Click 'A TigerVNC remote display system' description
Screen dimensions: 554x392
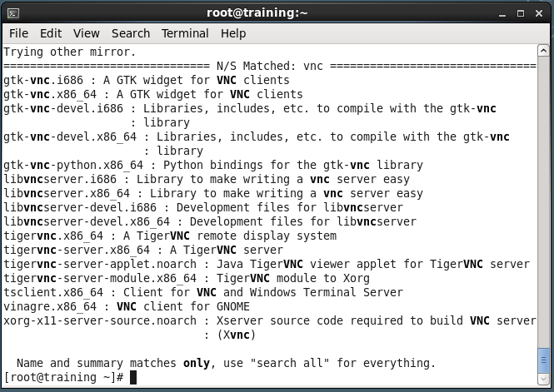(x=230, y=236)
